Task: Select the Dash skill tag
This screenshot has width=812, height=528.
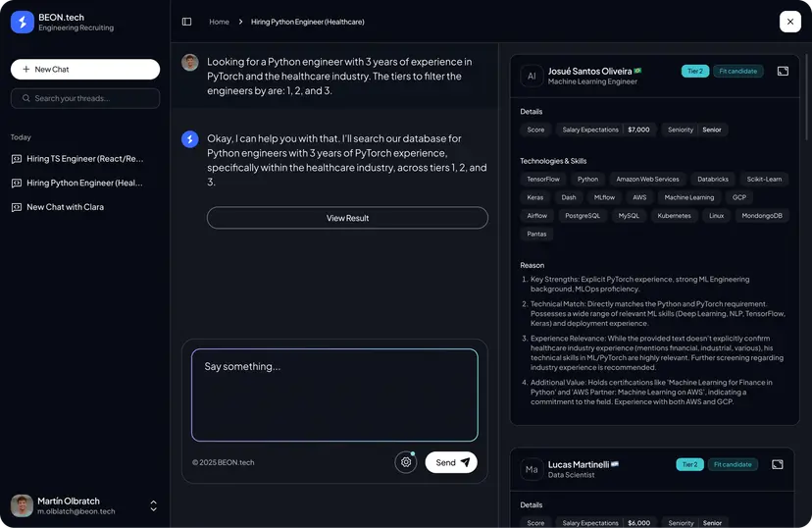Action: (569, 197)
